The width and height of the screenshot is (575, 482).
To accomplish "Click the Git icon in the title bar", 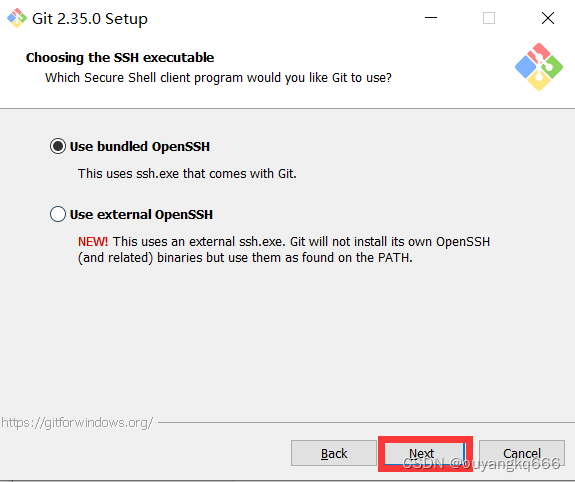I will pos(17,18).
